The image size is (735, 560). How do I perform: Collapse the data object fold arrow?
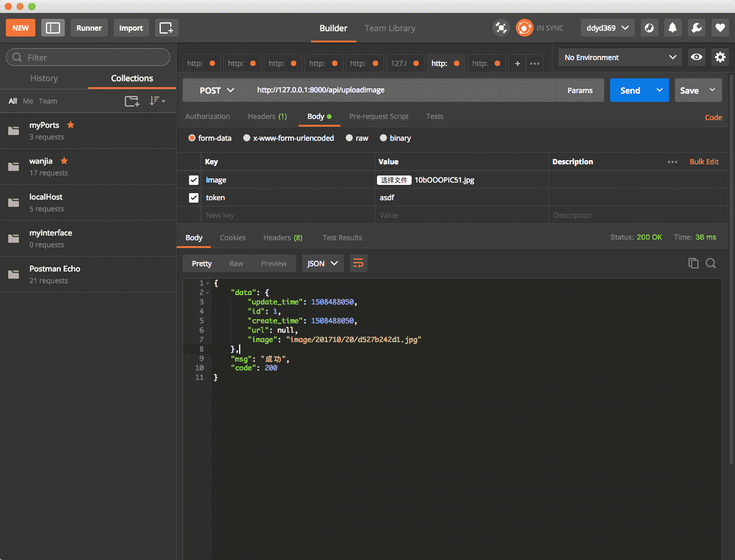click(207, 293)
